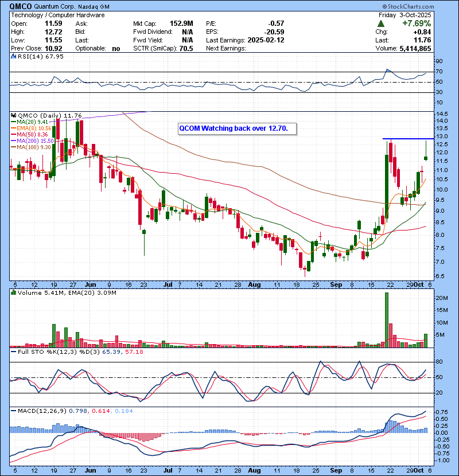Click the Technology / Computer Hardware sector text
Image resolution: width=459 pixels, height=476 pixels.
[58, 15]
